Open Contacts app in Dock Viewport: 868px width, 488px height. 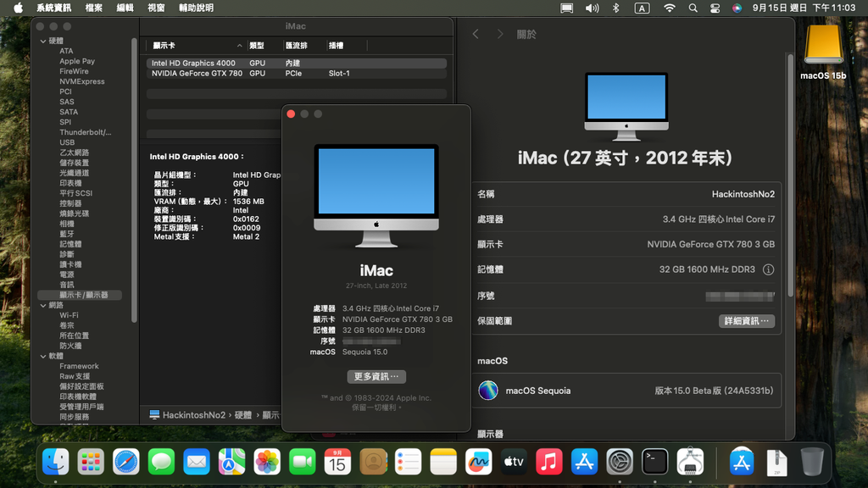[x=373, y=462]
